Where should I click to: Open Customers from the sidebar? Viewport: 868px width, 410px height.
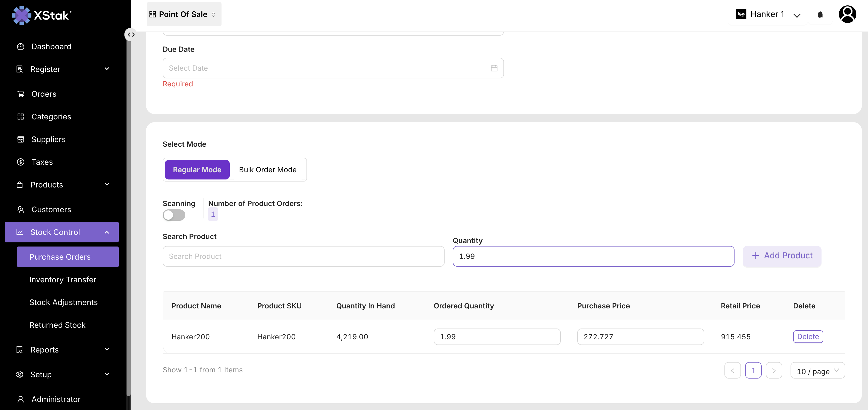pyautogui.click(x=51, y=209)
